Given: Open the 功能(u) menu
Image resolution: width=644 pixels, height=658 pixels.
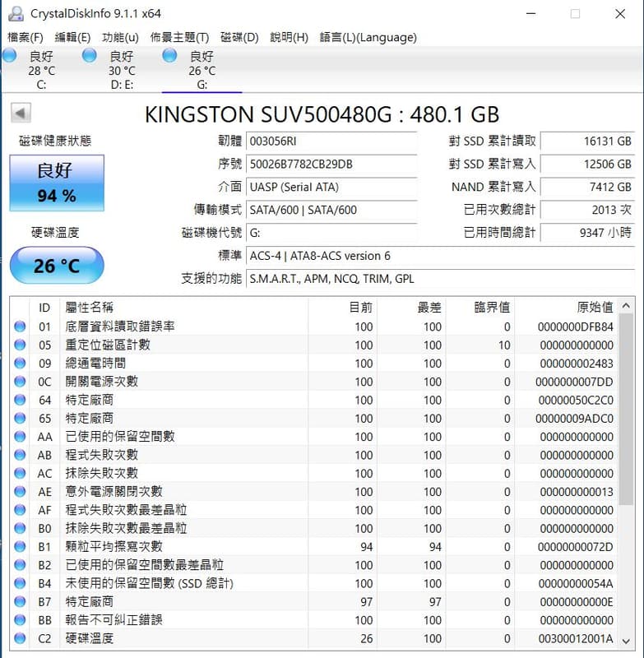Looking at the screenshot, I should click(120, 37).
